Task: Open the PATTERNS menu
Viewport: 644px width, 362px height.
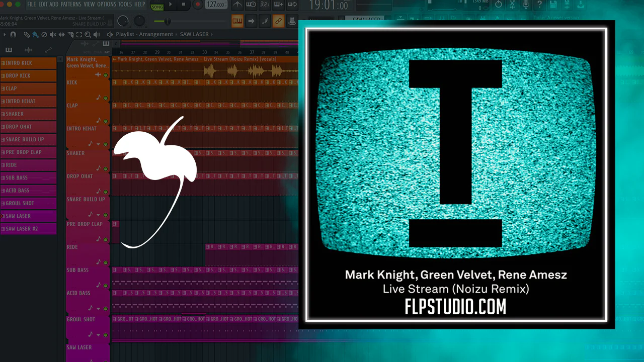Action: click(x=71, y=5)
